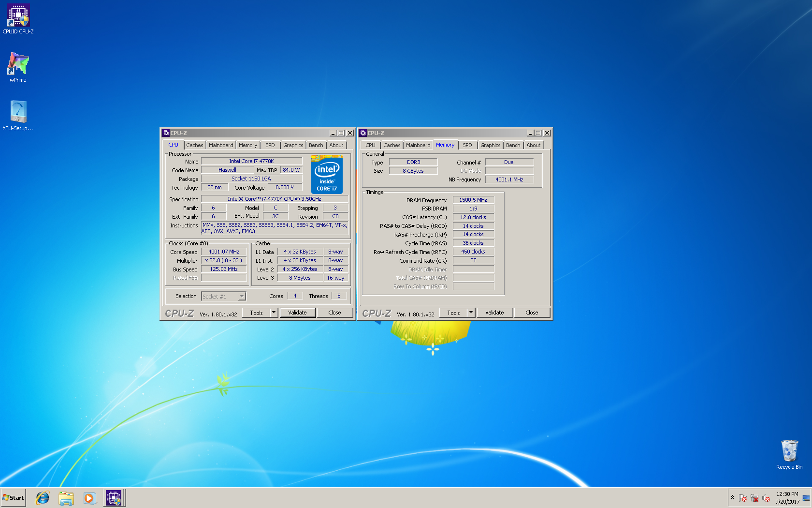Switch to Caches tab in left CPU-Z window
This screenshot has width=812, height=508.
click(195, 145)
